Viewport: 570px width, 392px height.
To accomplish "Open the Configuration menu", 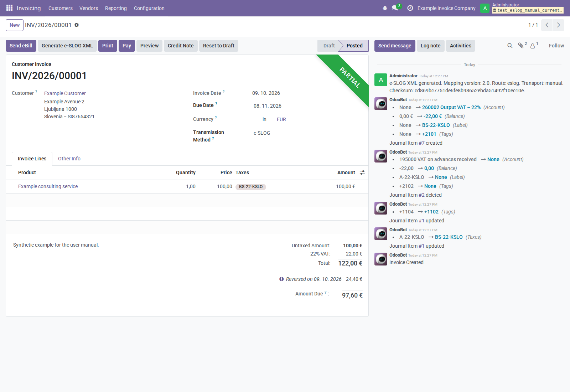I will tap(149, 8).
